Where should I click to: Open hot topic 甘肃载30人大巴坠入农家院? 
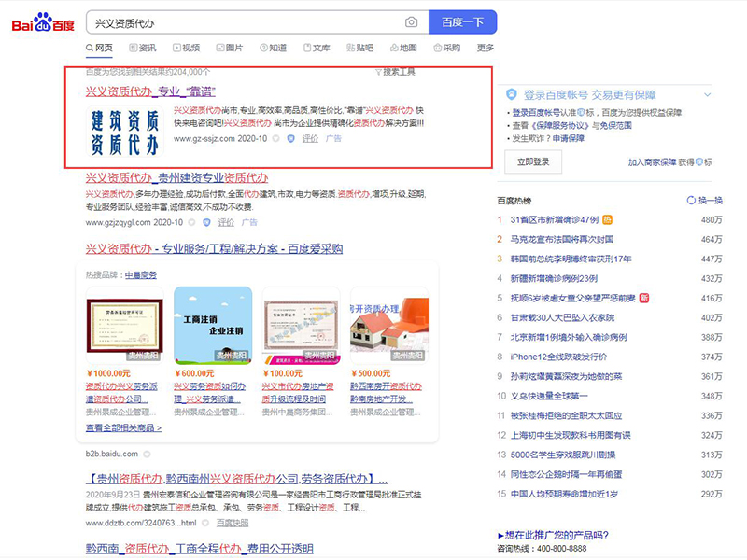[562, 317]
